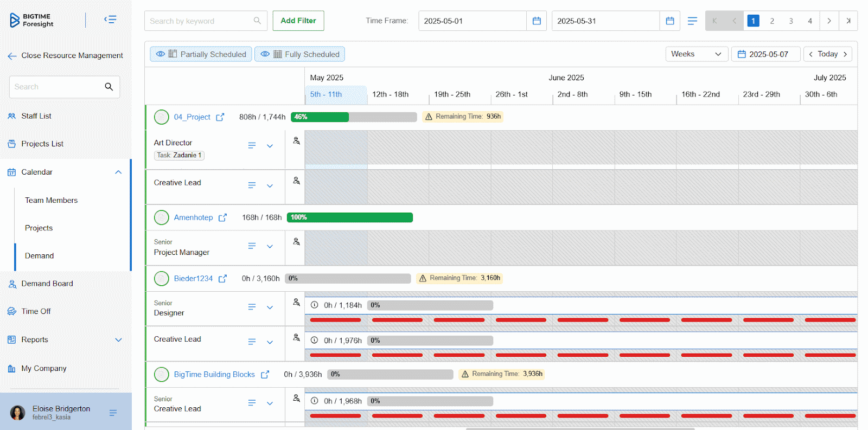This screenshot has height=430, width=868.
Task: Click assign person icon for Senior Designer
Action: pos(297,303)
